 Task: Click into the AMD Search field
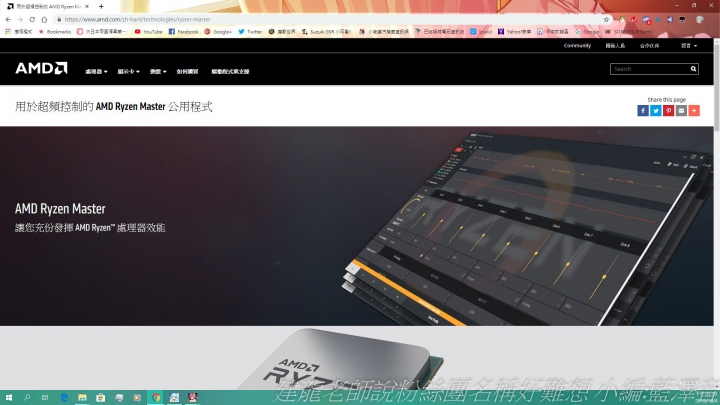tap(649, 69)
